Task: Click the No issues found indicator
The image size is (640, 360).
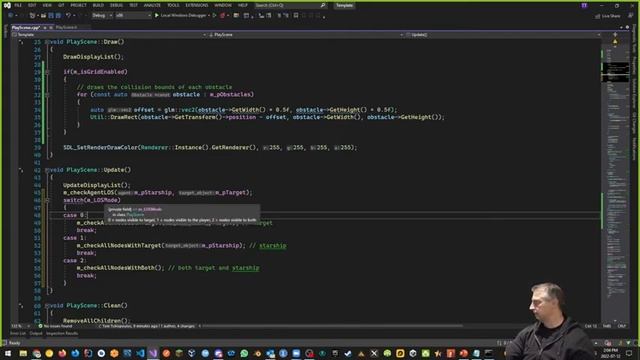Action: (55, 326)
